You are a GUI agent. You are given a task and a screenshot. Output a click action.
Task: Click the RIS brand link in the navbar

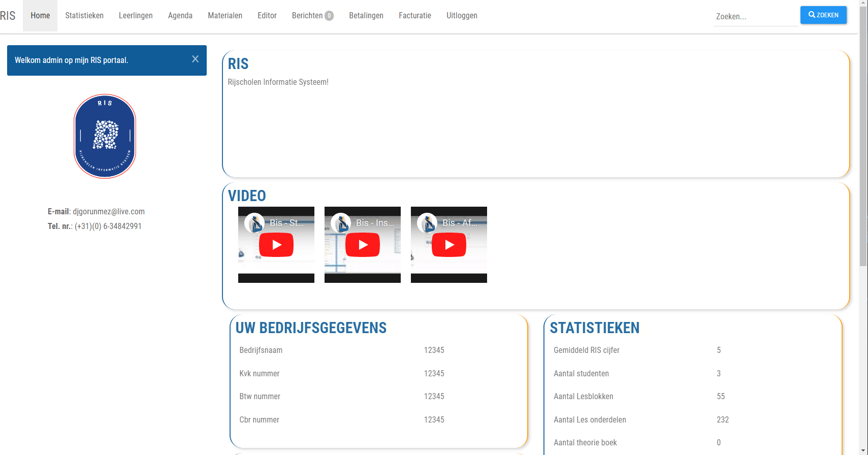8,16
